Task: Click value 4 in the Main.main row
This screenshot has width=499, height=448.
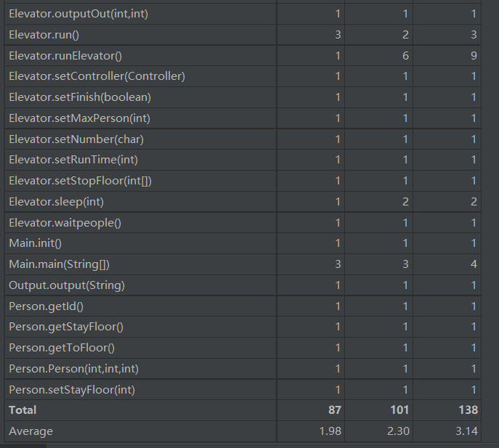Action: pos(473,264)
